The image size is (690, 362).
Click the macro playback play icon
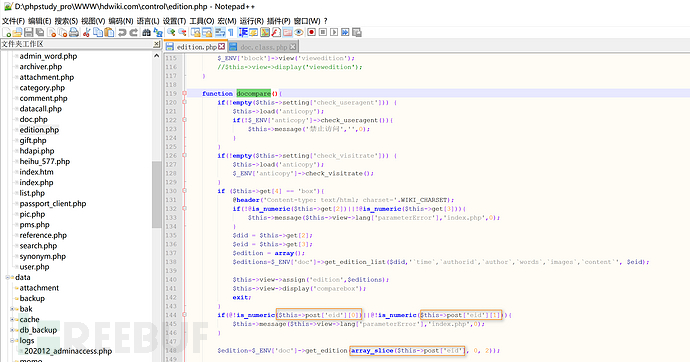334,32
